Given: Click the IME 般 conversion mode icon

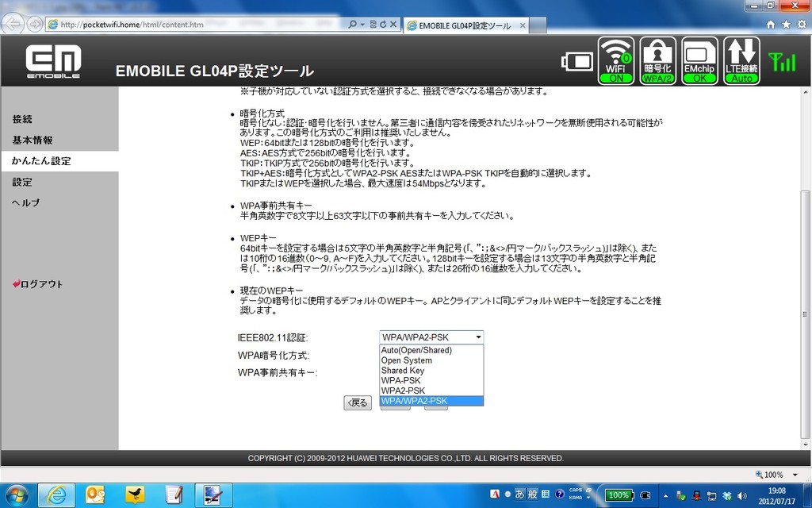Looking at the screenshot, I should 532,495.
